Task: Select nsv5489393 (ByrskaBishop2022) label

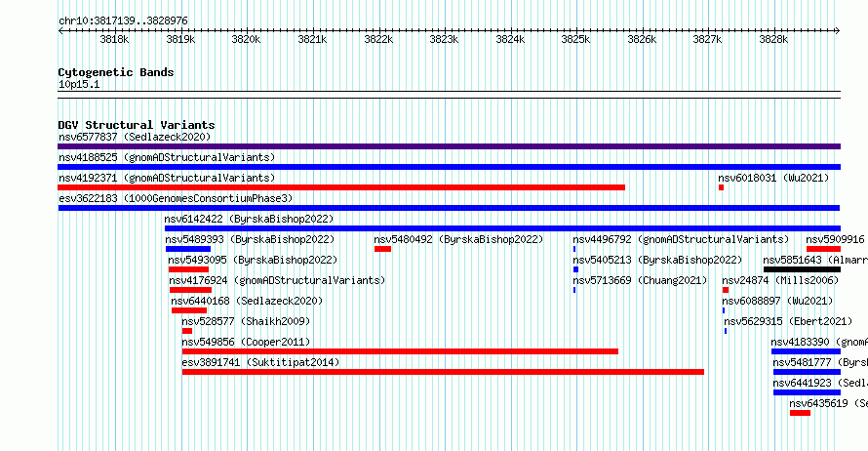Action: (x=250, y=239)
